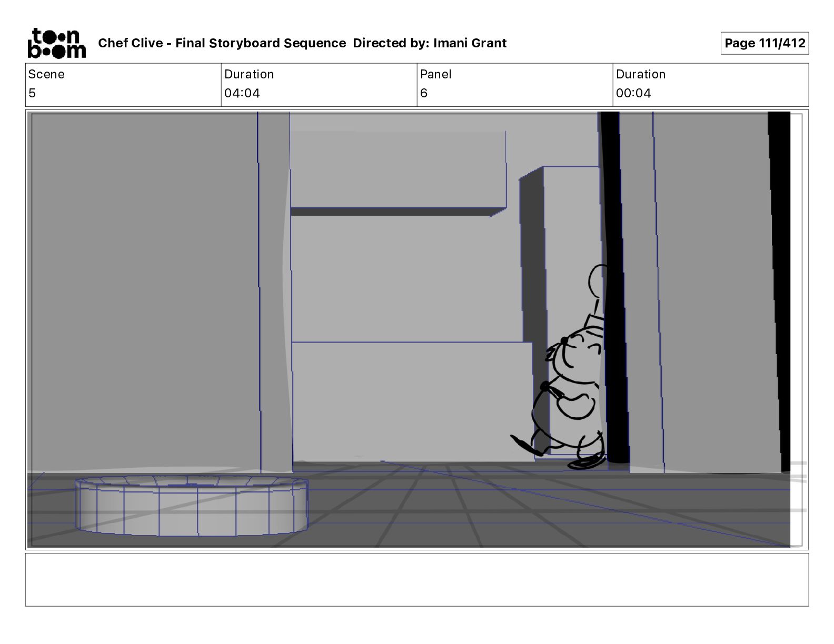
Task: Click the scene Duration '04:04' cell
Action: pos(319,85)
